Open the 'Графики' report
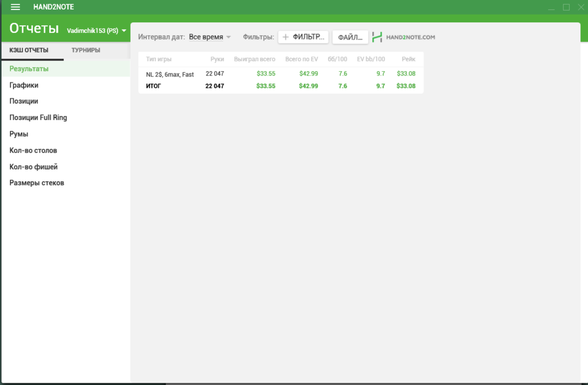Viewport: 588px width, 385px height. click(x=24, y=85)
